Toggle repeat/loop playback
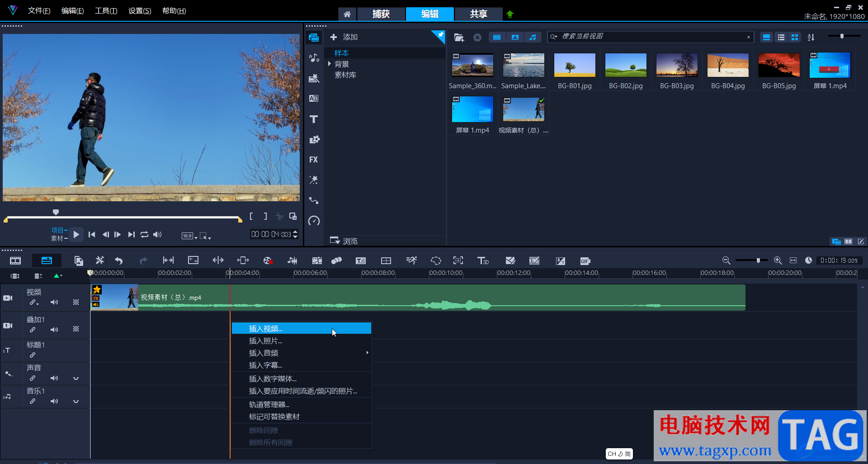Image resolution: width=868 pixels, height=464 pixels. [x=144, y=234]
